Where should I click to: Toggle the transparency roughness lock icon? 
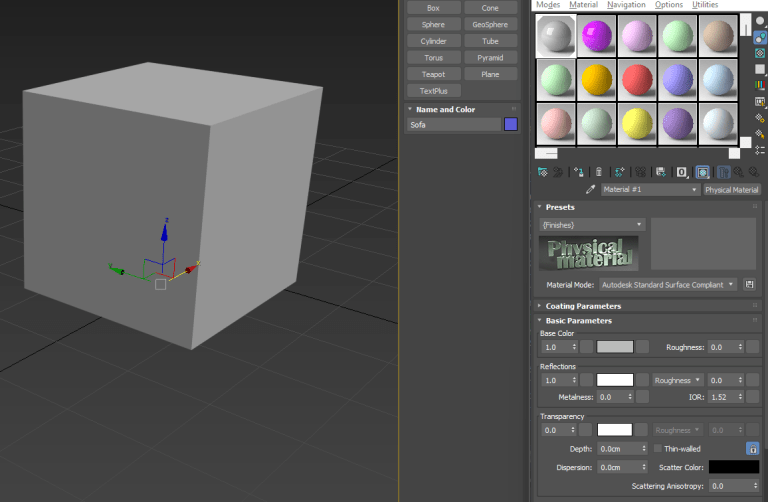(x=751, y=449)
